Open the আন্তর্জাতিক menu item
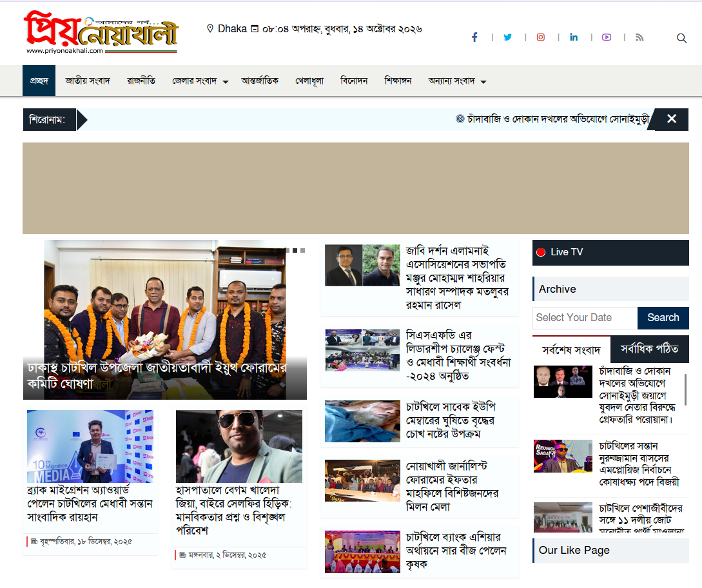The width and height of the screenshot is (702, 588). point(260,81)
